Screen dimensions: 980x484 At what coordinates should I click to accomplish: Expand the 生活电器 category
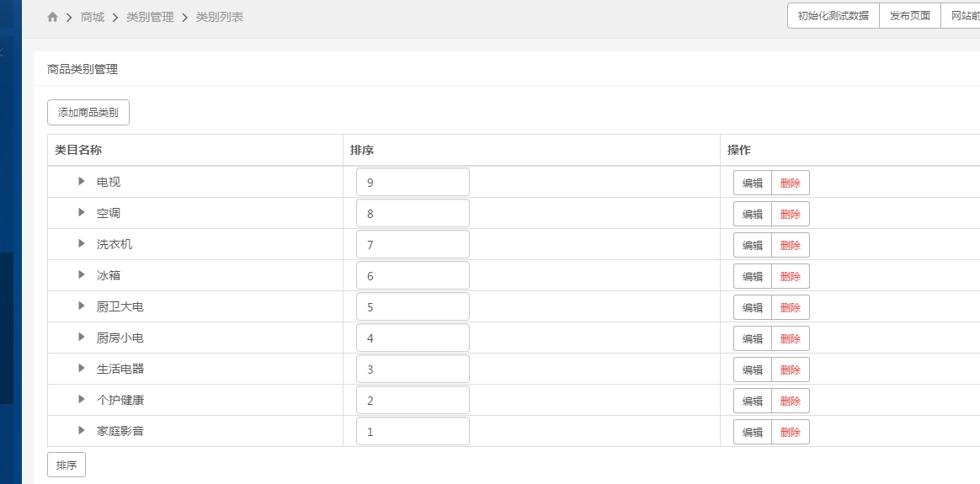[x=82, y=368]
